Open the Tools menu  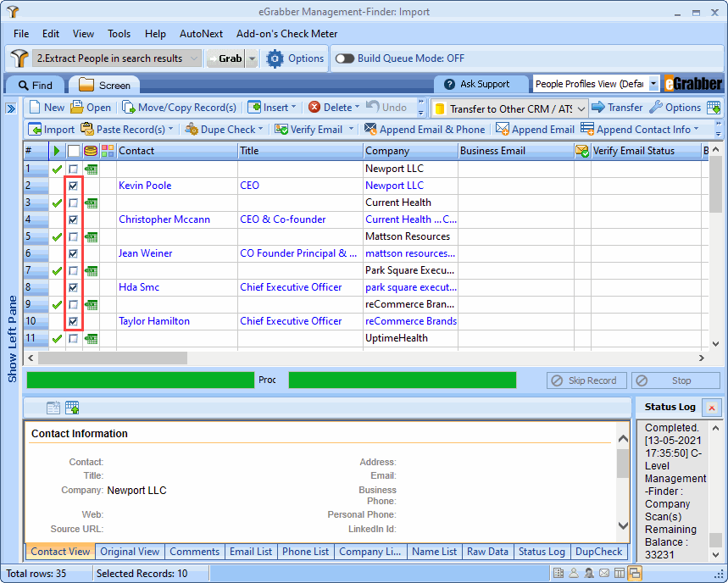click(x=119, y=34)
